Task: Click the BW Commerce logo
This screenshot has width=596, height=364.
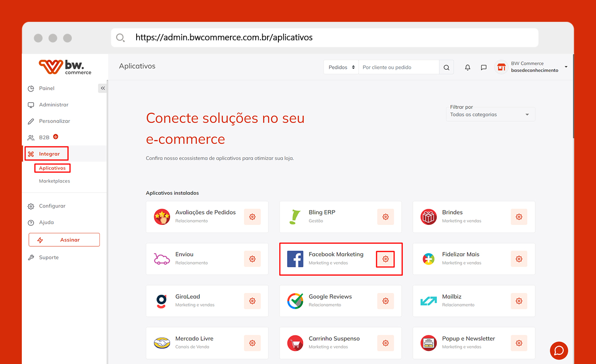Action: (65, 67)
